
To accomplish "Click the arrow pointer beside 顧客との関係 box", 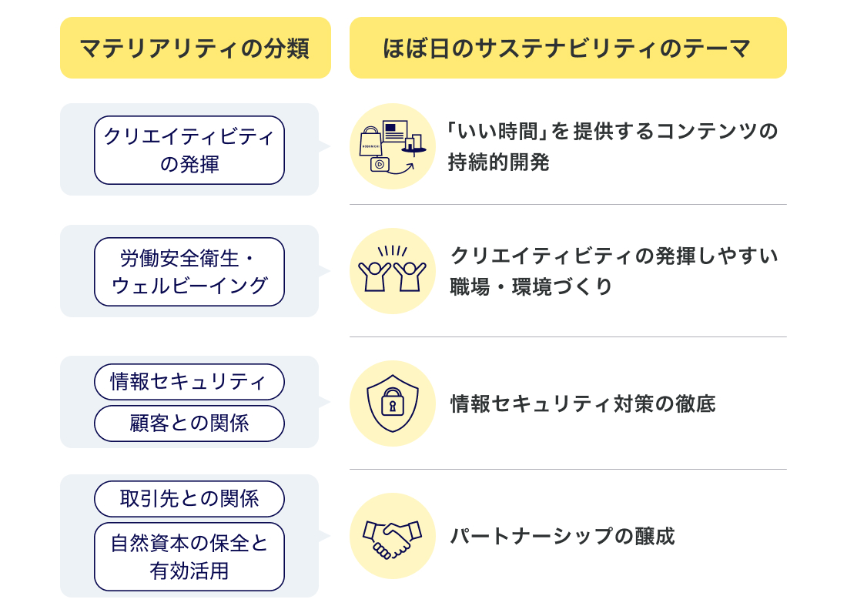I will click(325, 402).
